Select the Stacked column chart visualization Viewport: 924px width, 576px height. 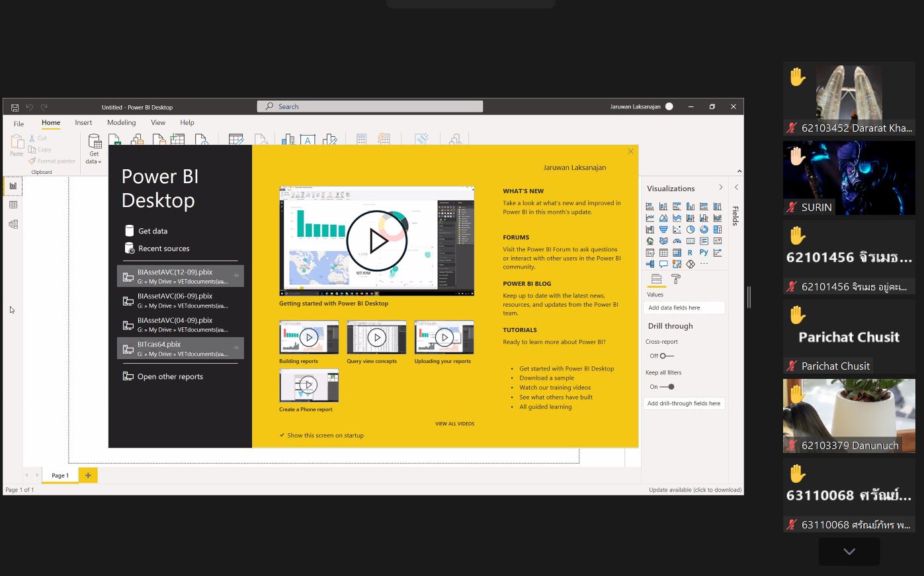pos(663,207)
